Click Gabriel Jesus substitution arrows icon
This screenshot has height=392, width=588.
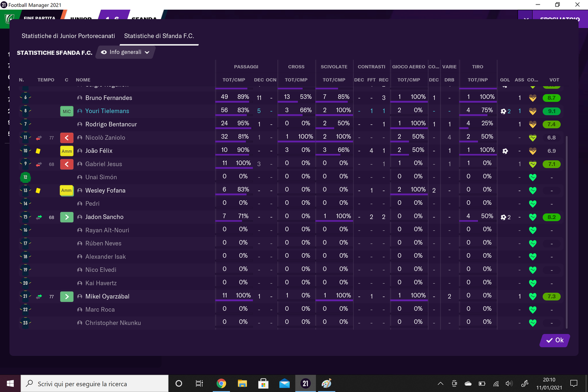click(39, 164)
